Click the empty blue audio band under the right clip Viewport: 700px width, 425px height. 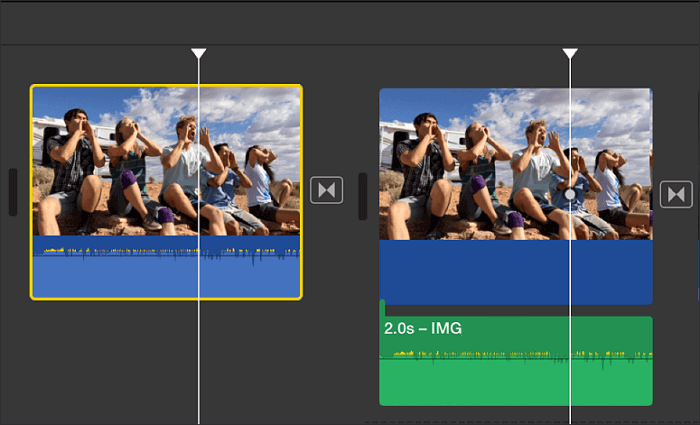click(x=480, y=272)
